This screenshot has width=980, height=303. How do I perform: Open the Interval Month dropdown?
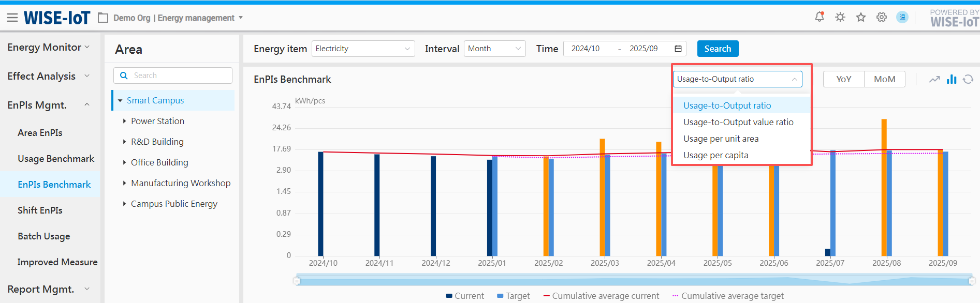(x=494, y=49)
